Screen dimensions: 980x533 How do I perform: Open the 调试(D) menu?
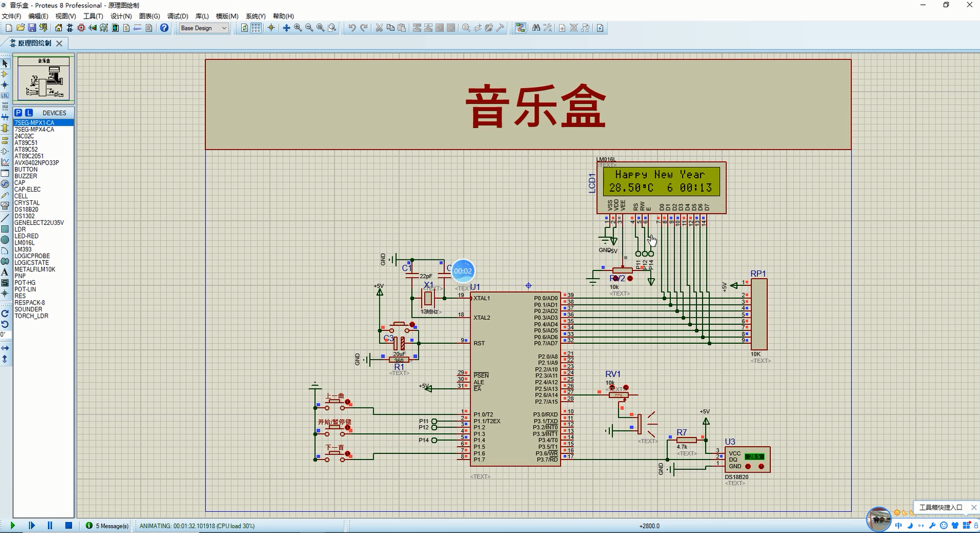178,16
